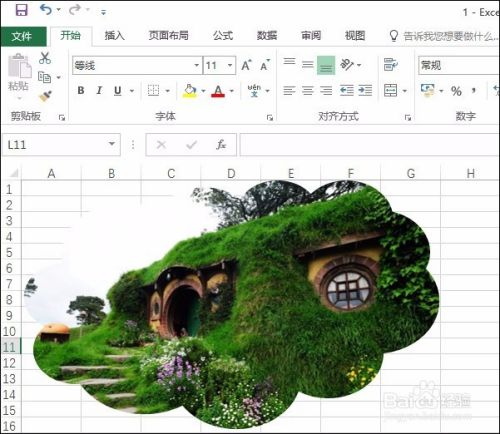This screenshot has height=434, width=500.
Task: Open the Name Box dropdown arrow
Action: (112, 144)
